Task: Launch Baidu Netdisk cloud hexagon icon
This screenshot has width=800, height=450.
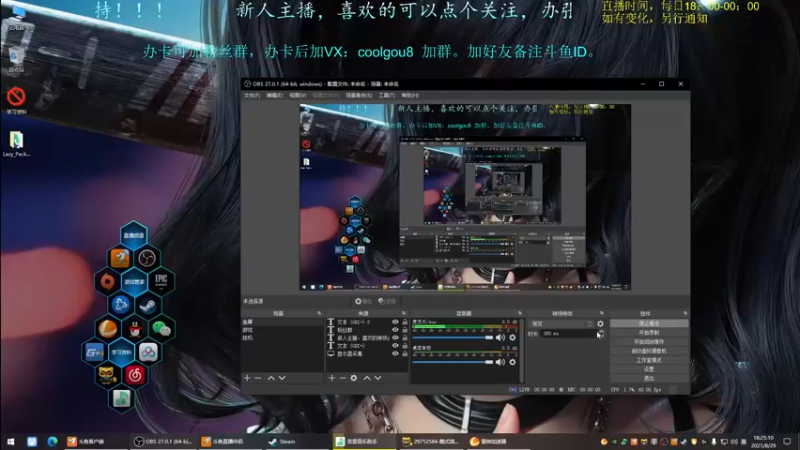Action: coord(148,352)
